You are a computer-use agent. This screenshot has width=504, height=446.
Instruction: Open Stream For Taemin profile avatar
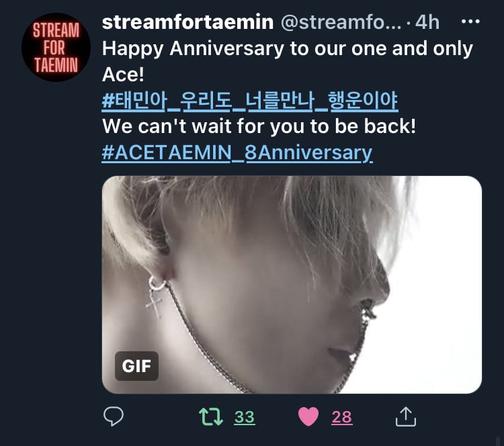[x=56, y=47]
